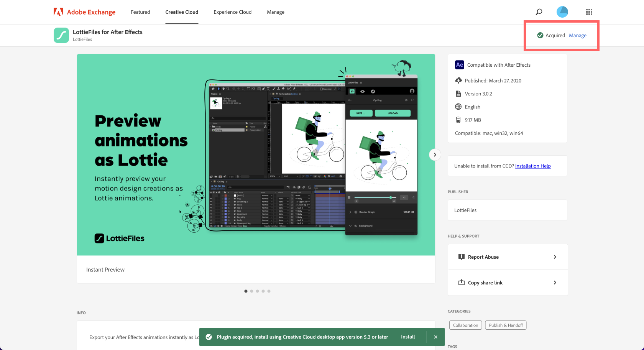Click the LottieFiles plugin icon in header
The width and height of the screenshot is (644, 350).
[61, 35]
